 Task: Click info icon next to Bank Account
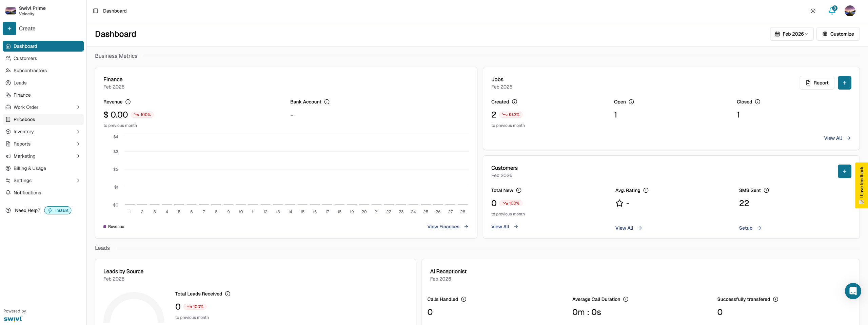click(x=327, y=102)
